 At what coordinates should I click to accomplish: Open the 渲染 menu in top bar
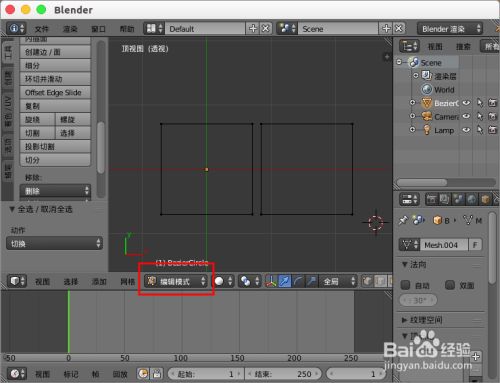70,29
